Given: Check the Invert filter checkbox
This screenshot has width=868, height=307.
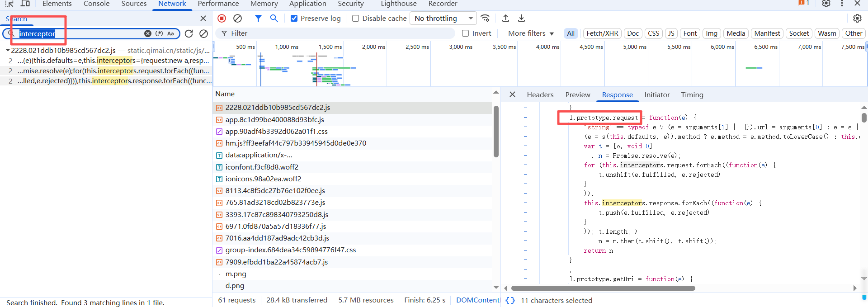Looking at the screenshot, I should (465, 33).
